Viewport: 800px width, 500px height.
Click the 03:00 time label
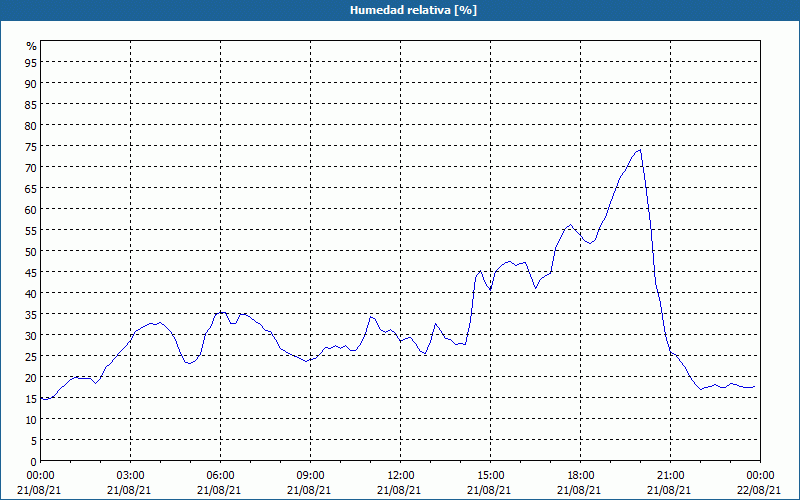point(131,476)
